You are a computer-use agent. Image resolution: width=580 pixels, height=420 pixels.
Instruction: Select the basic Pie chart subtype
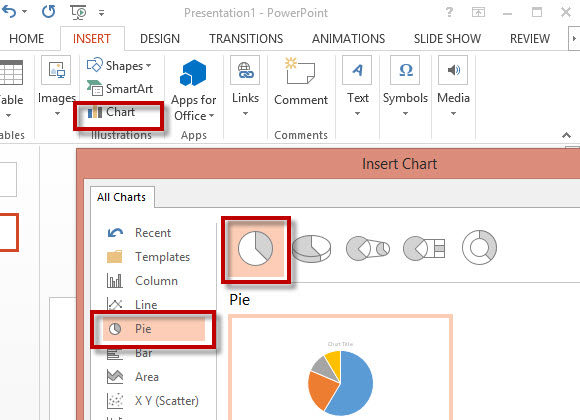tap(255, 249)
